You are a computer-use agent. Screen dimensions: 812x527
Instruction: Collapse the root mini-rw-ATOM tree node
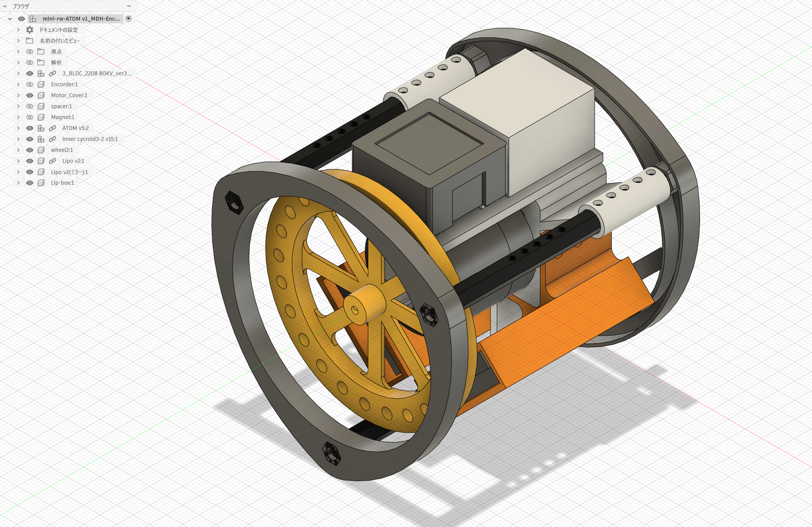pyautogui.click(x=10, y=19)
